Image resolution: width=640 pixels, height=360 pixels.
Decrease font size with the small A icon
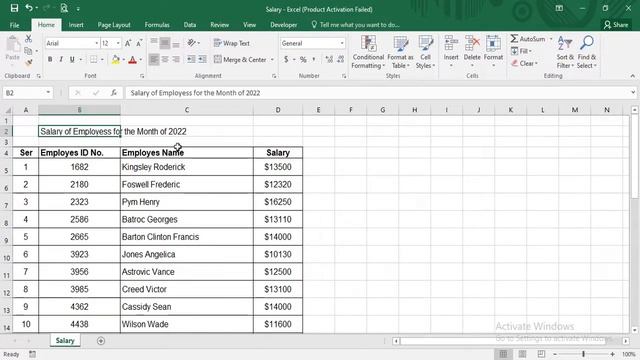139,43
